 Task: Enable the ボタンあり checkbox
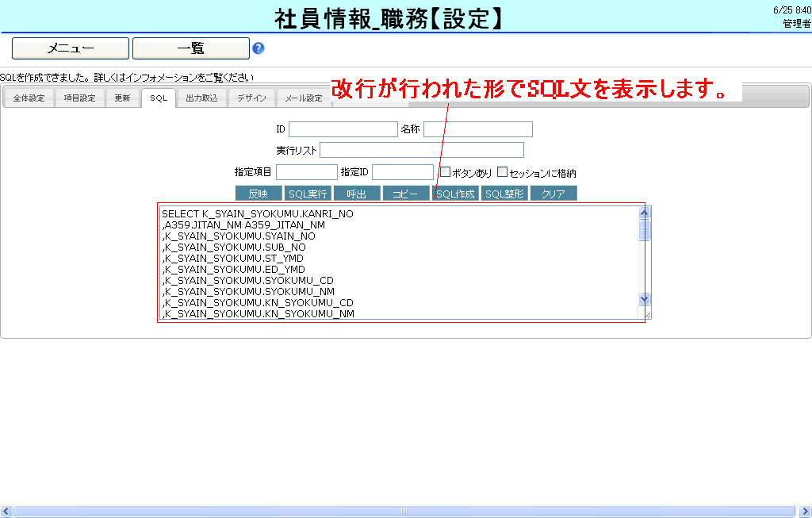pyautogui.click(x=446, y=171)
